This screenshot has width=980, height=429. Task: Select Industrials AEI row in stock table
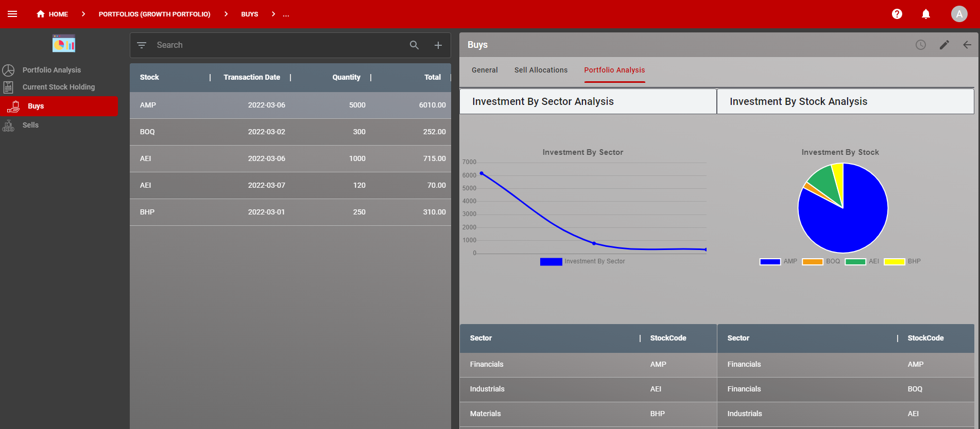pos(846,414)
